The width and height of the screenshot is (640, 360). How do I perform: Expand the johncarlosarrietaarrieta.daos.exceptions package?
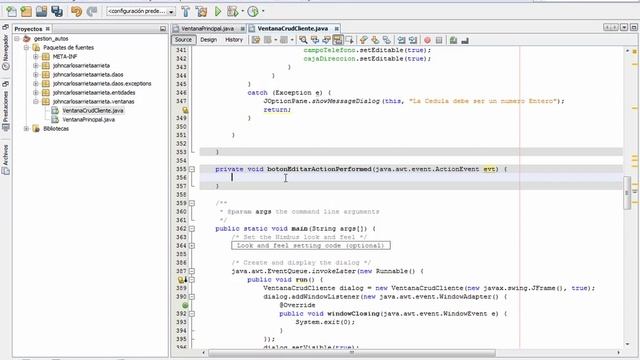36,84
